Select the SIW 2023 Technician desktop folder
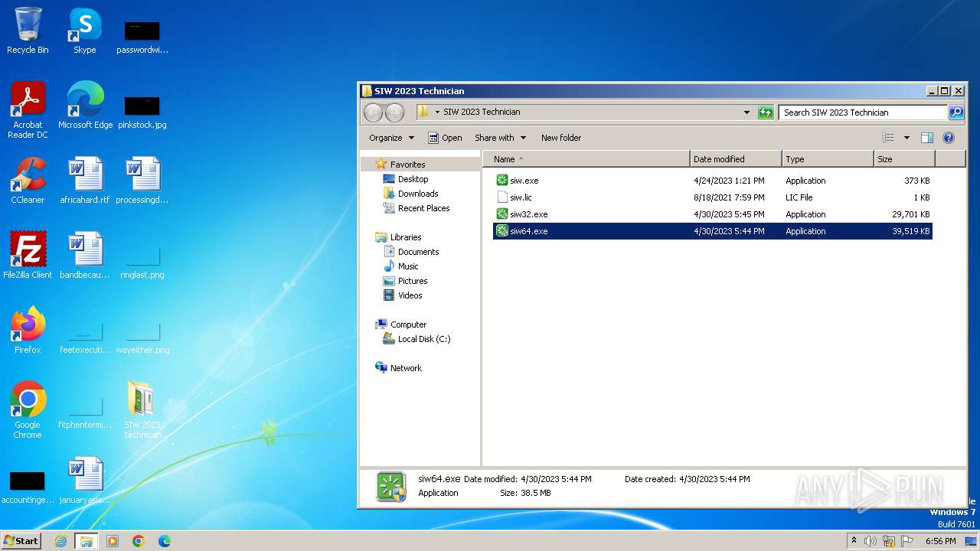Screen dimensions: 980x551 point(142,409)
